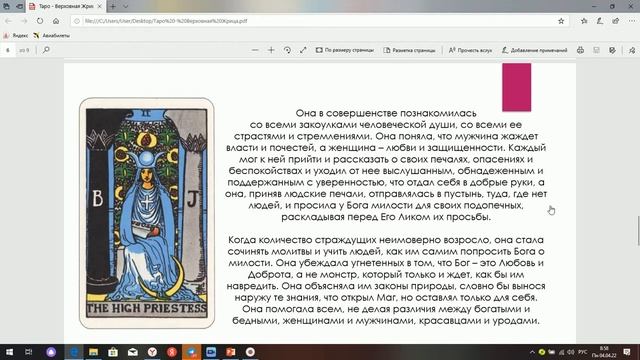The width and height of the screenshot is (640, 360).
Task: Switch the PDF to full screen view
Action: point(303,50)
